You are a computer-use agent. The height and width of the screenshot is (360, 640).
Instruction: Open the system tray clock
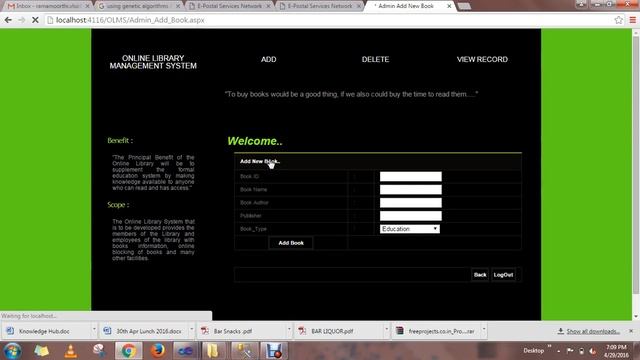616,351
